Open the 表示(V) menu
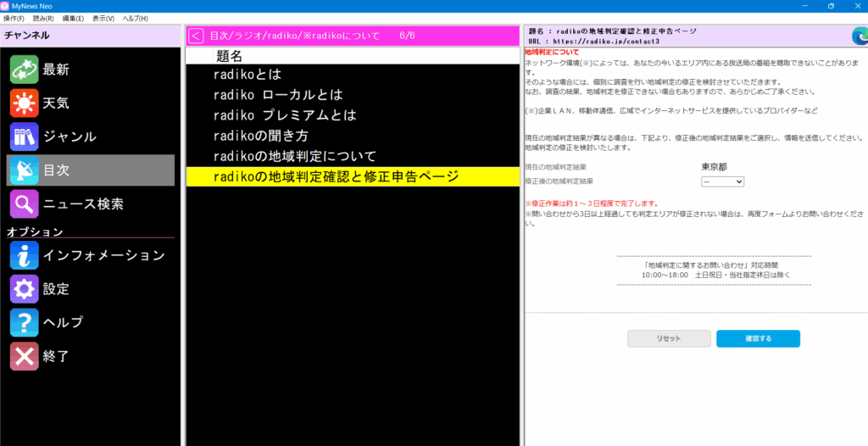 pos(103,19)
